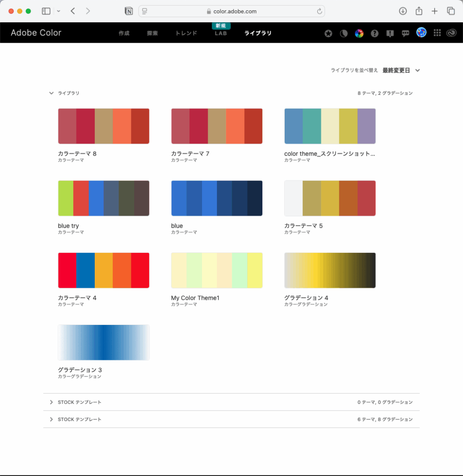
Task: Open the 作成 tab
Action: pyautogui.click(x=124, y=33)
